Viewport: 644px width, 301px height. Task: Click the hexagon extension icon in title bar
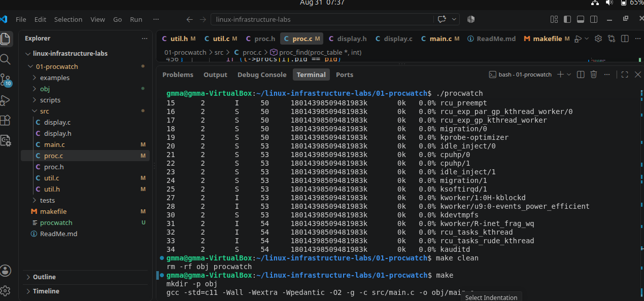pos(471,19)
